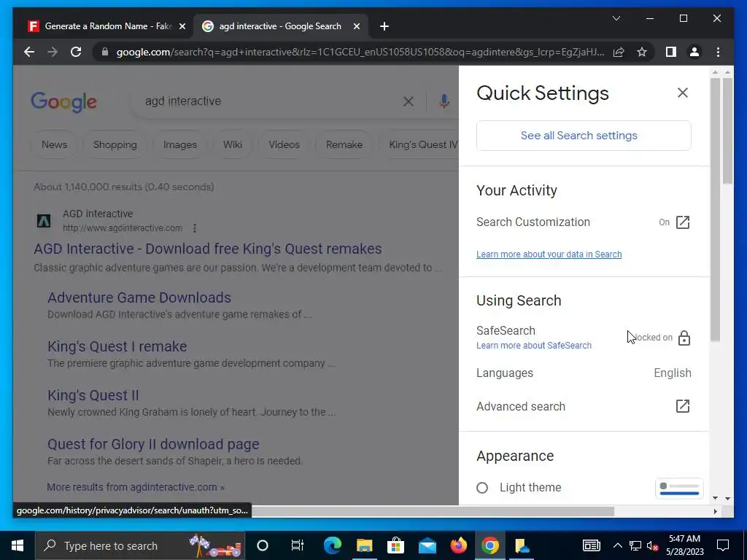
Task: Open the muted volume tray icon
Action: [652, 545]
